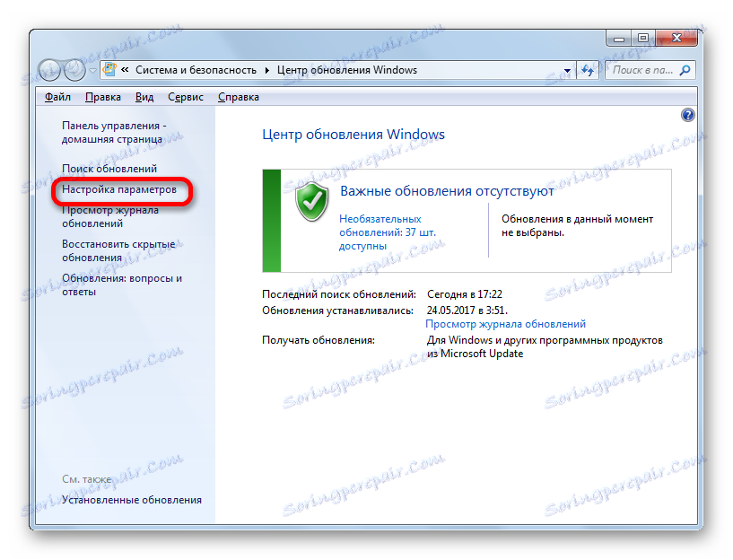Go to 'Панель управления - домашняя страница'
Image resolution: width=733 pixels, height=560 pixels.
114,132
